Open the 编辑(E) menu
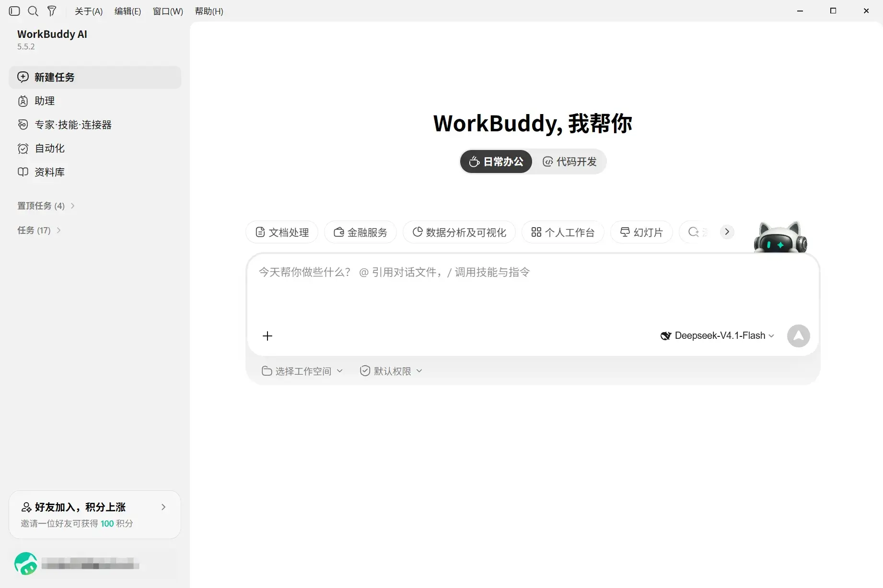Viewport: 883px width, 588px height. (x=128, y=11)
